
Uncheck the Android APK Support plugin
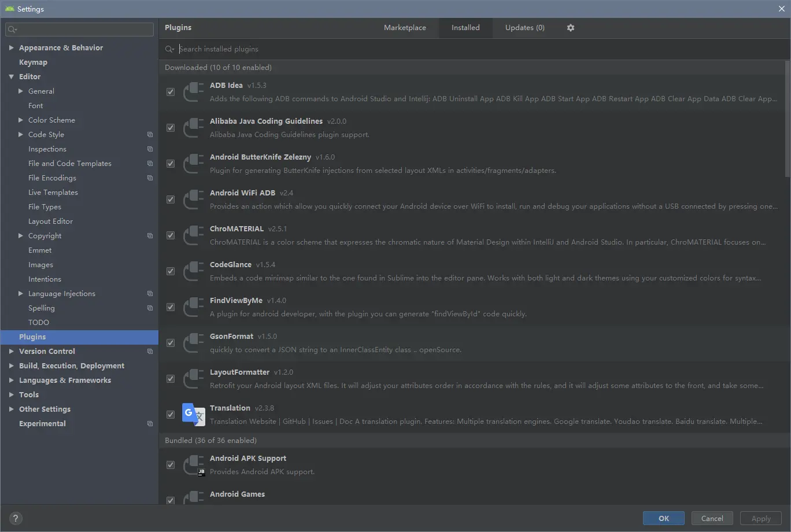[171, 465]
